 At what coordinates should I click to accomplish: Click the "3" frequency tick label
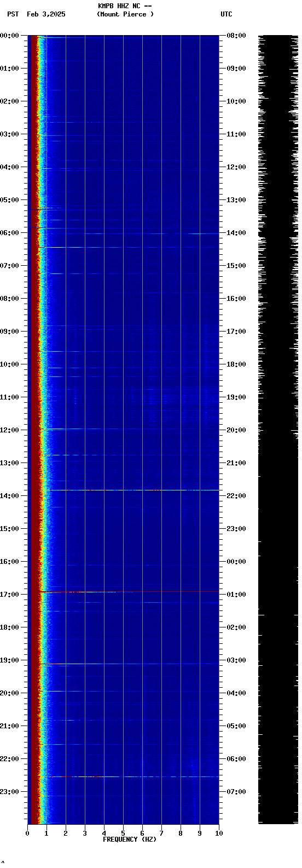click(85, 833)
